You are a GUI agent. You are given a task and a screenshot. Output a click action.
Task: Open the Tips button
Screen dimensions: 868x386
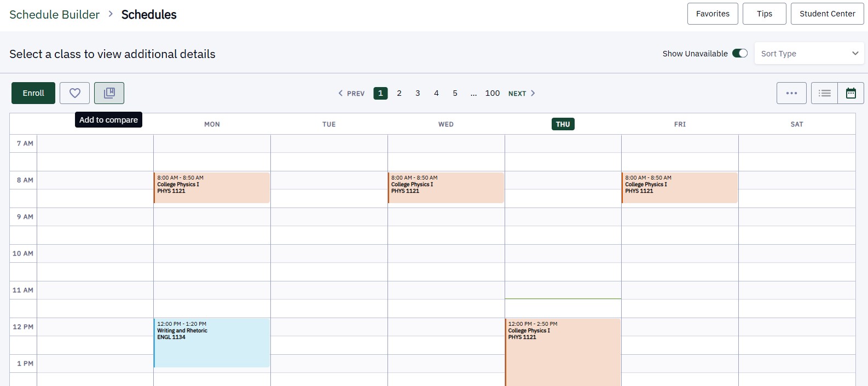(x=765, y=14)
